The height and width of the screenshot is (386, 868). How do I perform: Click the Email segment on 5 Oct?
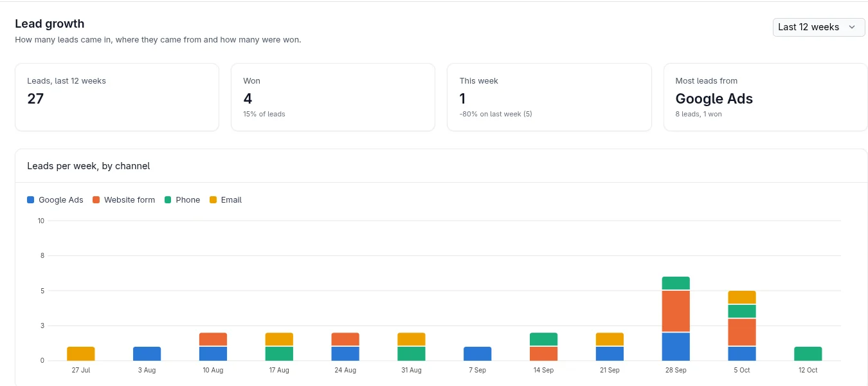(x=742, y=297)
